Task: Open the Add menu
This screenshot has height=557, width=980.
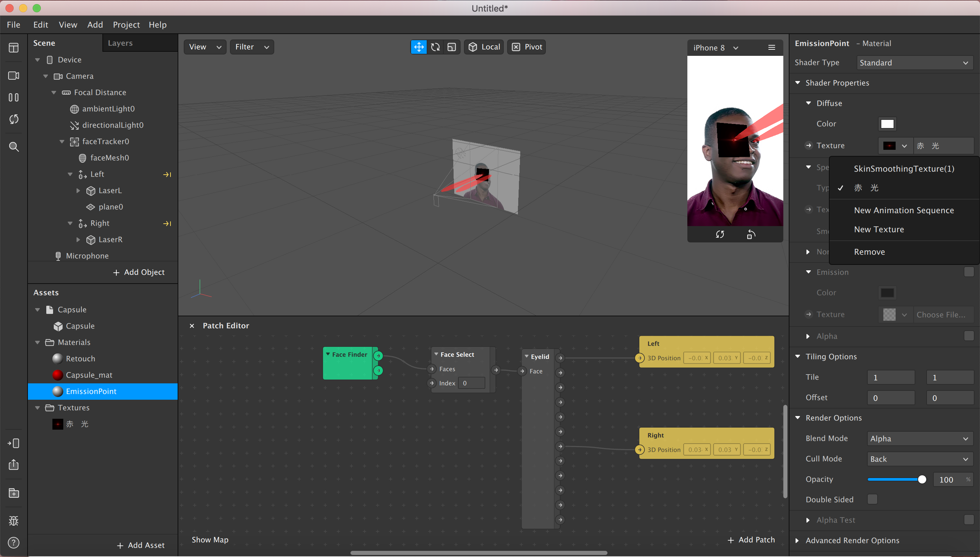Action: click(x=95, y=25)
